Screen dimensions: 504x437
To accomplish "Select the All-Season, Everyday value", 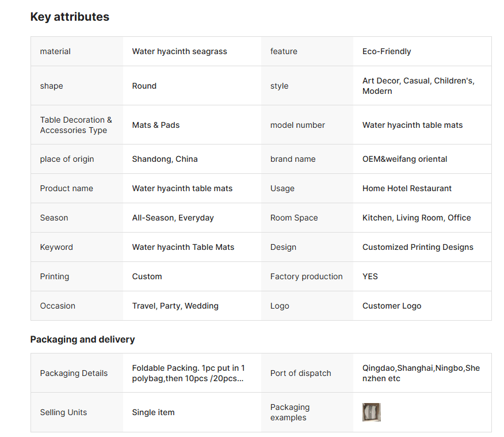I will point(173,218).
